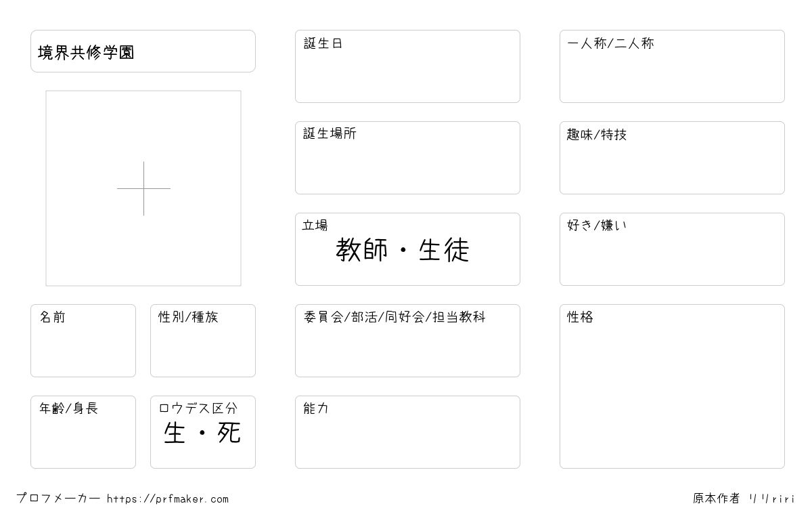Open the https://prfmaker.com link

point(168,499)
